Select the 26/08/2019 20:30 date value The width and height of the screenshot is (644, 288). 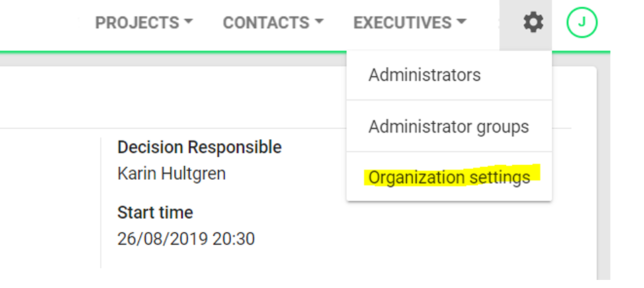click(x=186, y=239)
